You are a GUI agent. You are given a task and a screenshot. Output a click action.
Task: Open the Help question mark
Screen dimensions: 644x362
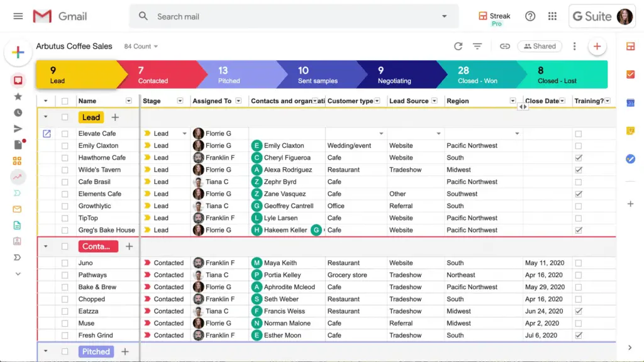[x=530, y=16]
